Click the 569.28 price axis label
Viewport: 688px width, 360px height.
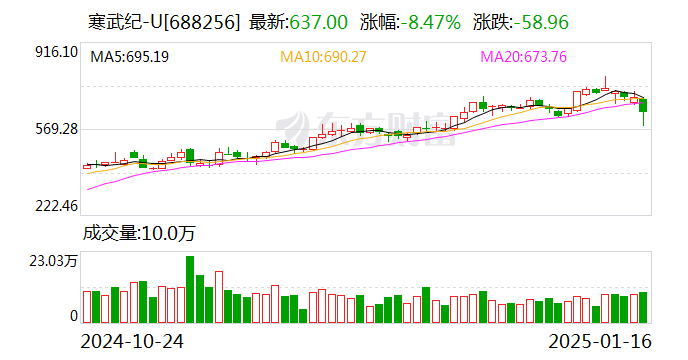tap(57, 129)
